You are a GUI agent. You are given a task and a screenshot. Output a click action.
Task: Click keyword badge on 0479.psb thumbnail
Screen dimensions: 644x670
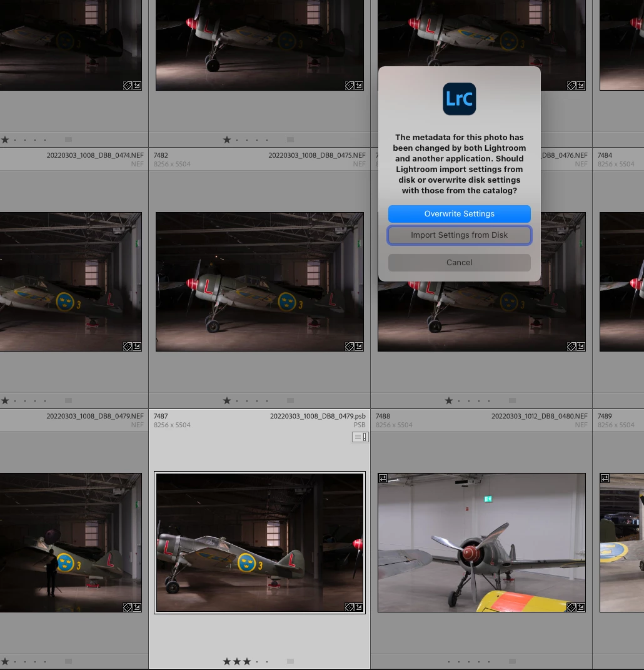point(350,607)
